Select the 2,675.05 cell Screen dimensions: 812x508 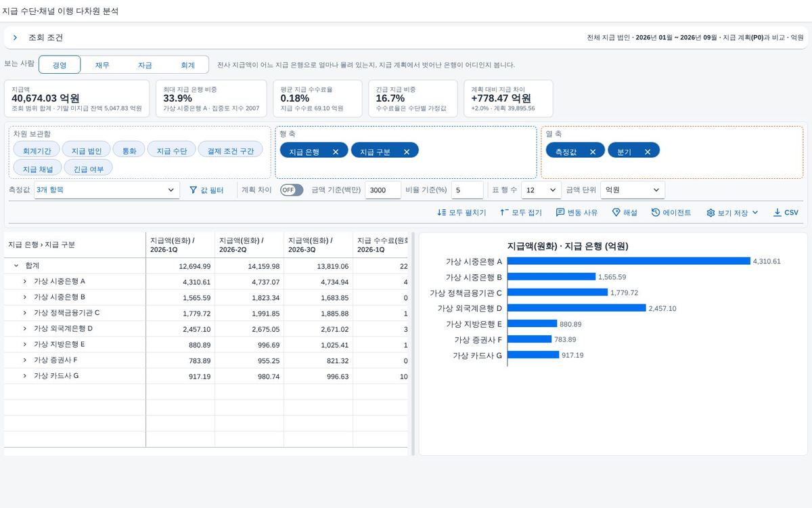(249, 329)
